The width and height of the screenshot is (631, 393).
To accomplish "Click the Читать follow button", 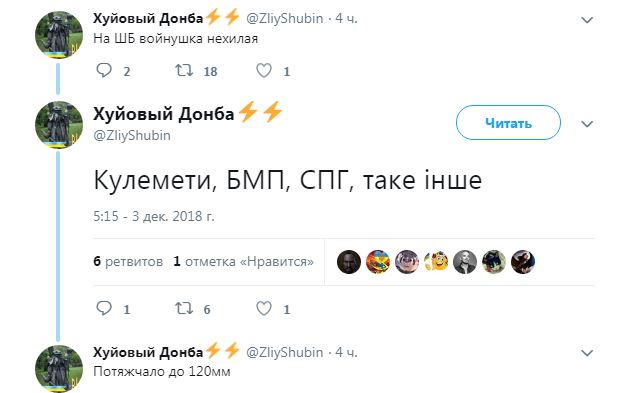I will (508, 123).
